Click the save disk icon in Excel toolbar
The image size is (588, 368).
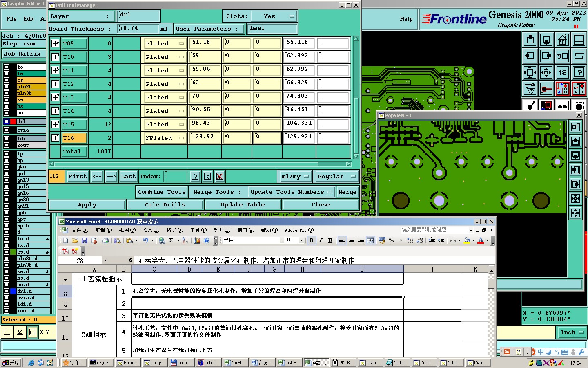pyautogui.click(x=85, y=240)
